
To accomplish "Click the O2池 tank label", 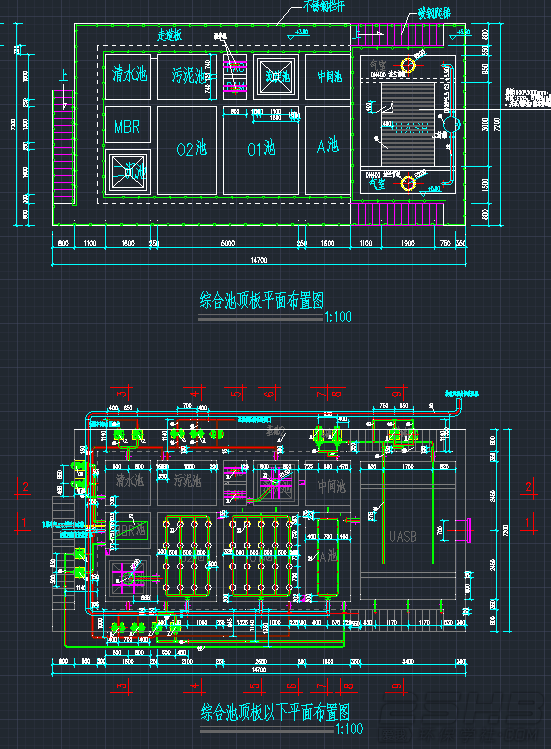I will point(191,149).
